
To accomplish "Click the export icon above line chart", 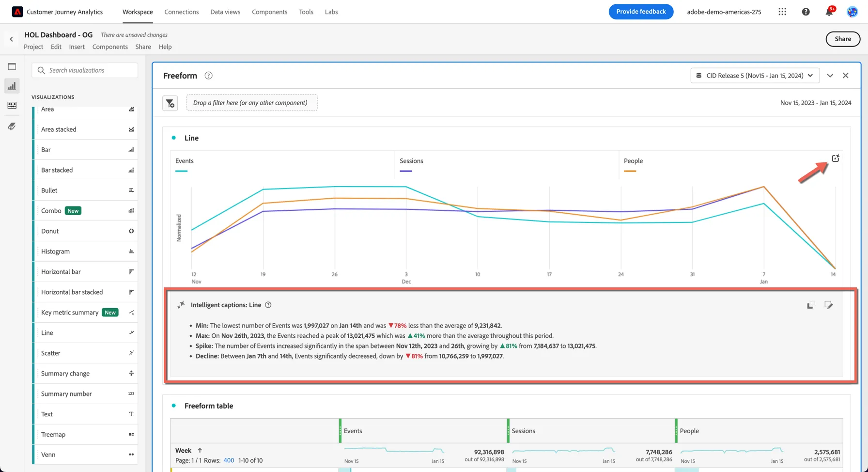I will coord(836,158).
